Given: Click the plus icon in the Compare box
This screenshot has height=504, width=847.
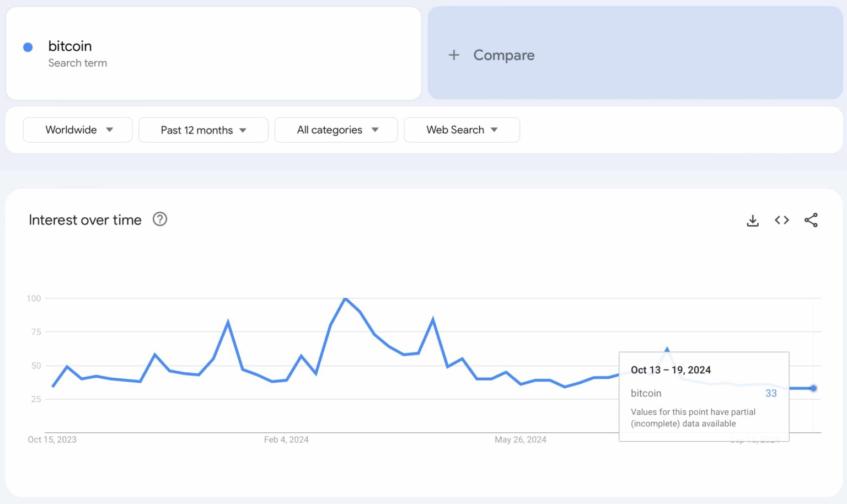Looking at the screenshot, I should tap(453, 55).
